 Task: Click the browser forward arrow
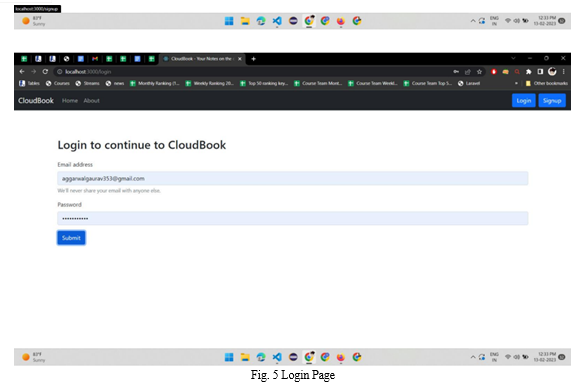pos(34,72)
